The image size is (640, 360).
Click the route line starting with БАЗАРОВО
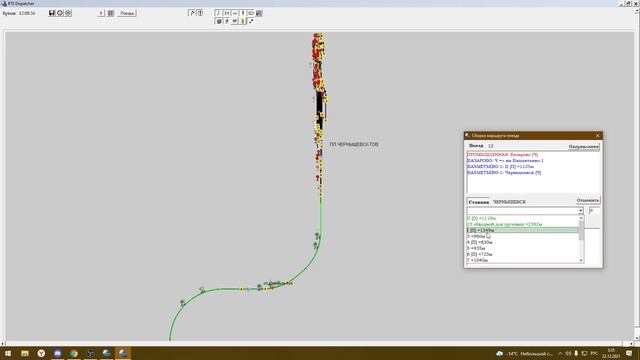(505, 161)
